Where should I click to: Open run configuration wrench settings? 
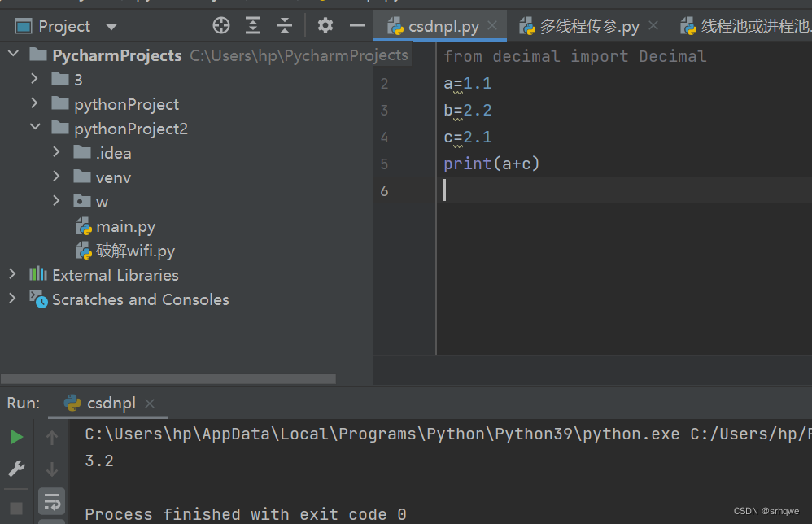pyautogui.click(x=16, y=469)
